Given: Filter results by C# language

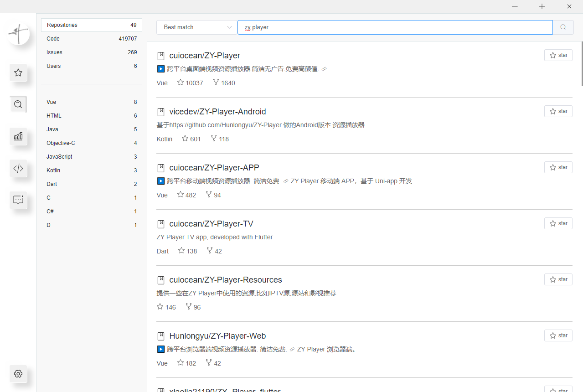Looking at the screenshot, I should click(92, 211).
